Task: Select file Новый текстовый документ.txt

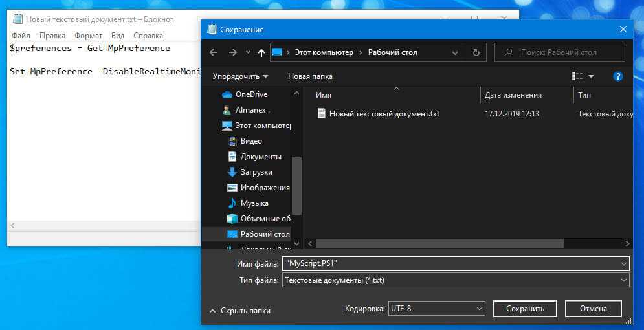Action: (384, 114)
